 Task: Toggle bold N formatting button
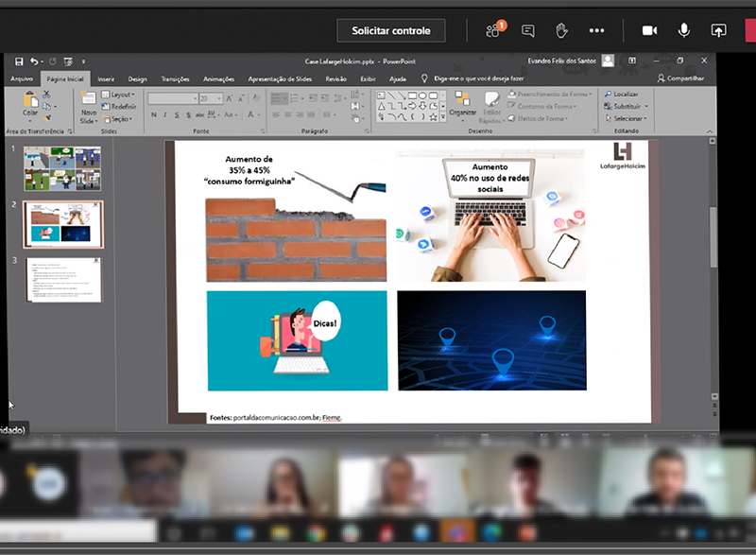pos(154,114)
